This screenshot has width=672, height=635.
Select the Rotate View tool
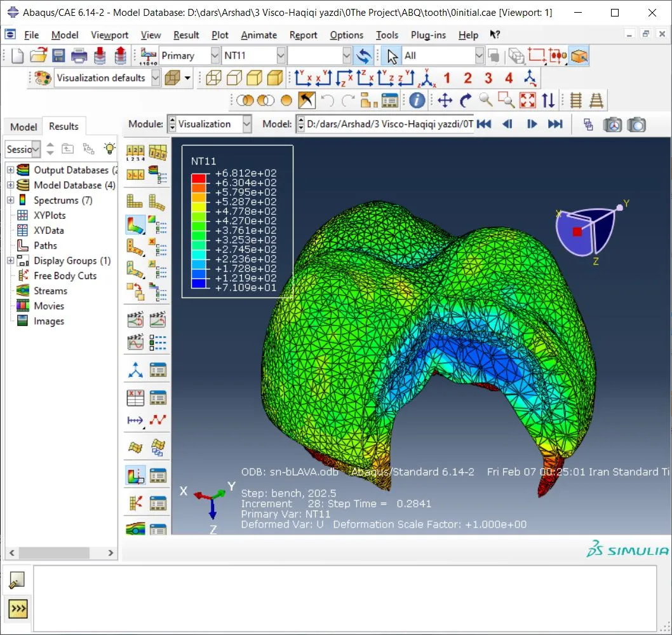coord(466,100)
